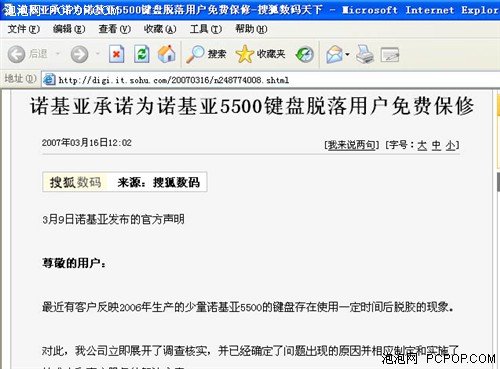Set font size to 小 (small)
The image size is (500, 369).
pyautogui.click(x=451, y=145)
